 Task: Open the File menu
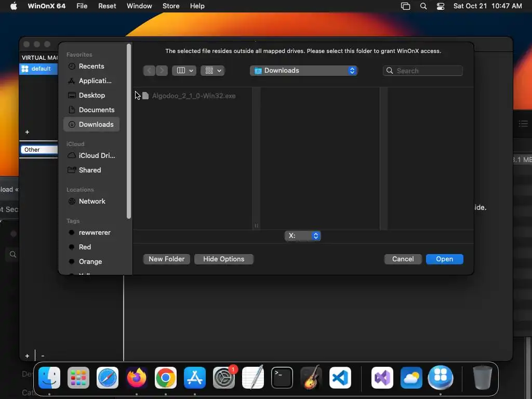[82, 6]
